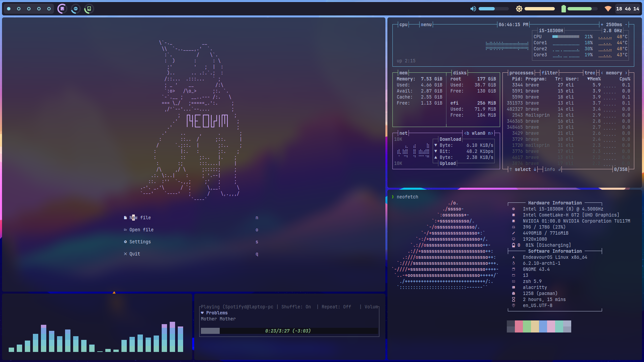Click the song playback progress bar
644x362 pixels.
289,331
